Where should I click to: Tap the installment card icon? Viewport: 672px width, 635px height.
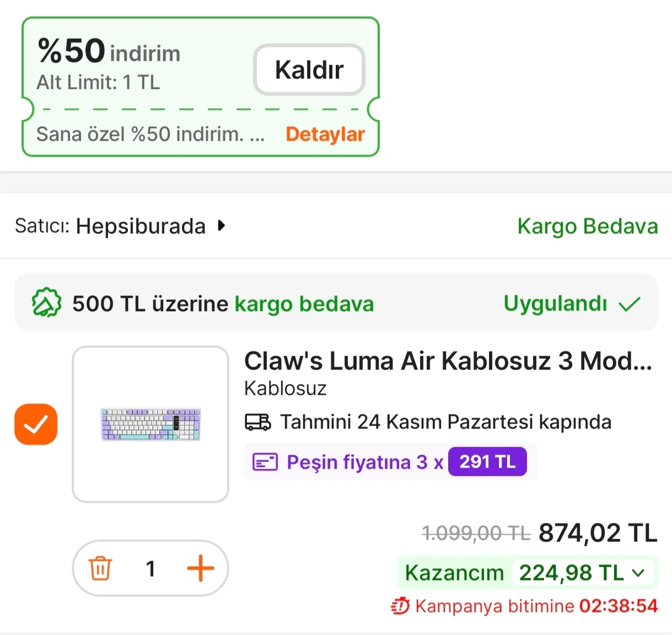(265, 462)
